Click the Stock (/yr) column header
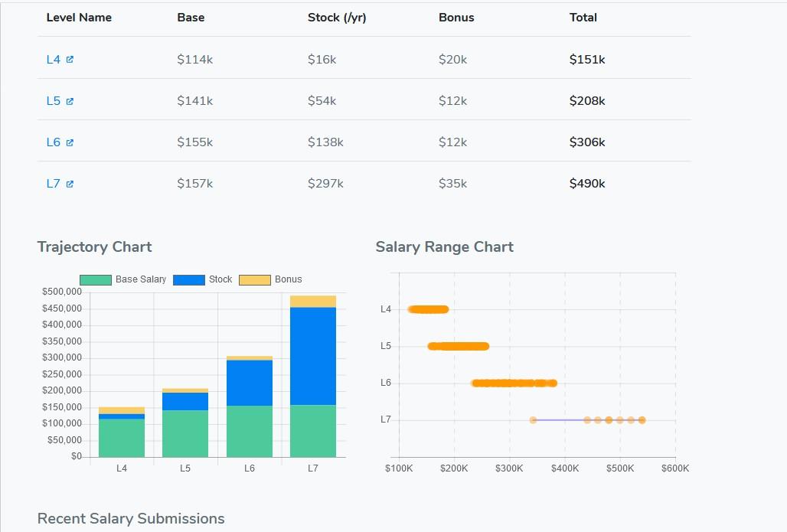The image size is (787, 532). coord(337,18)
